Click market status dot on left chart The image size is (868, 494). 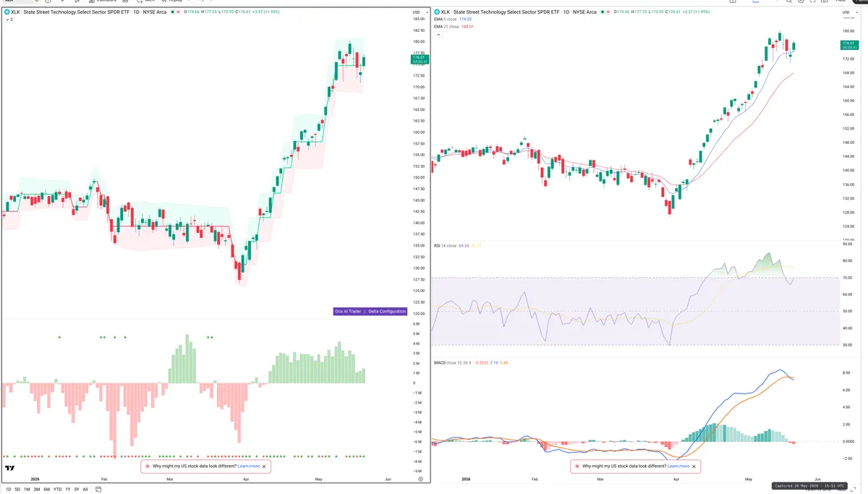tap(172, 12)
